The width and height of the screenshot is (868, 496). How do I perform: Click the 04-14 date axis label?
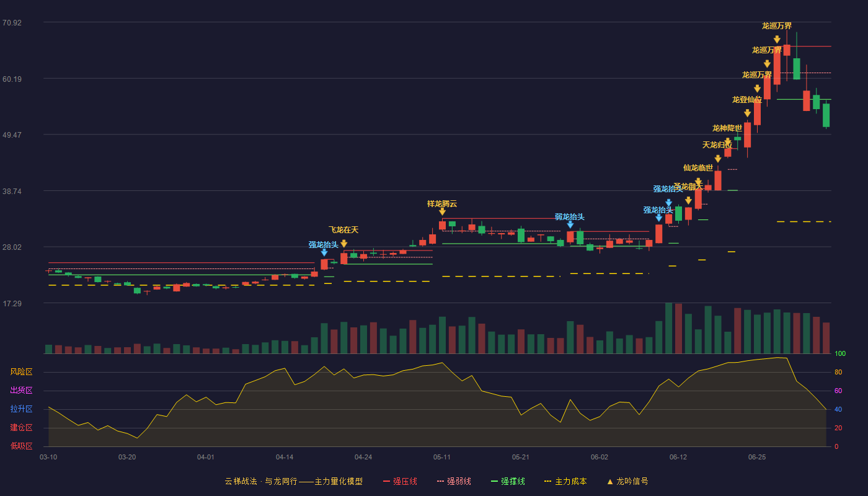(285, 457)
